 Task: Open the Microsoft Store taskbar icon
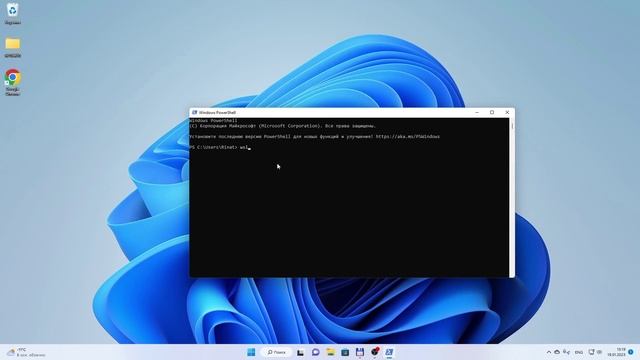345,352
